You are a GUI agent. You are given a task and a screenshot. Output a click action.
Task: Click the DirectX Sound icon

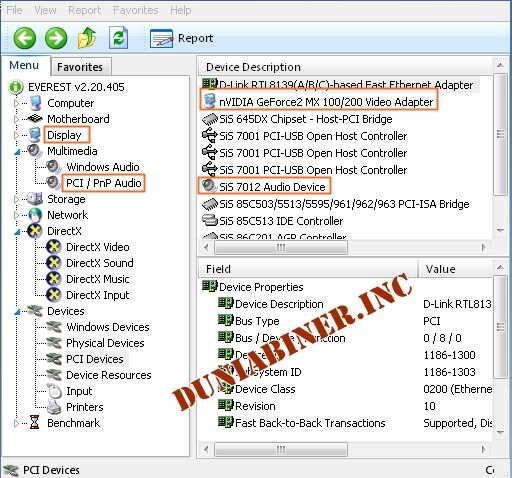(54, 263)
